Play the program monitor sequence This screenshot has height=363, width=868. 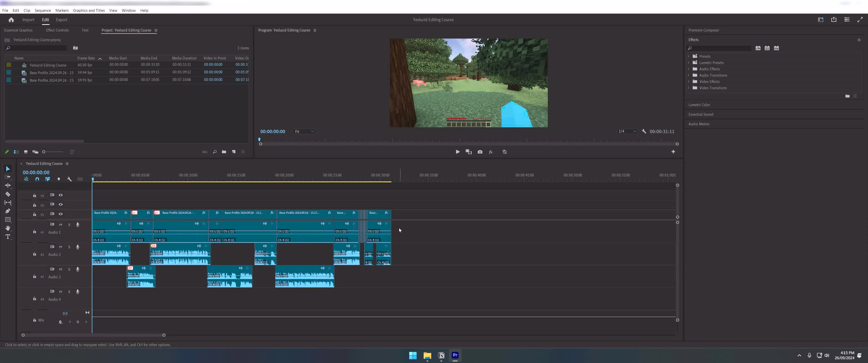[x=458, y=152]
